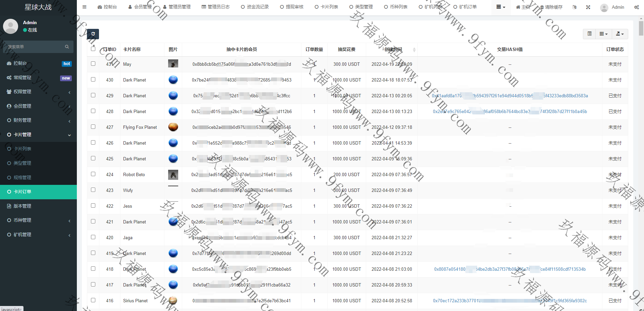Click the table refresh button
The height and width of the screenshot is (311, 644).
tap(93, 34)
